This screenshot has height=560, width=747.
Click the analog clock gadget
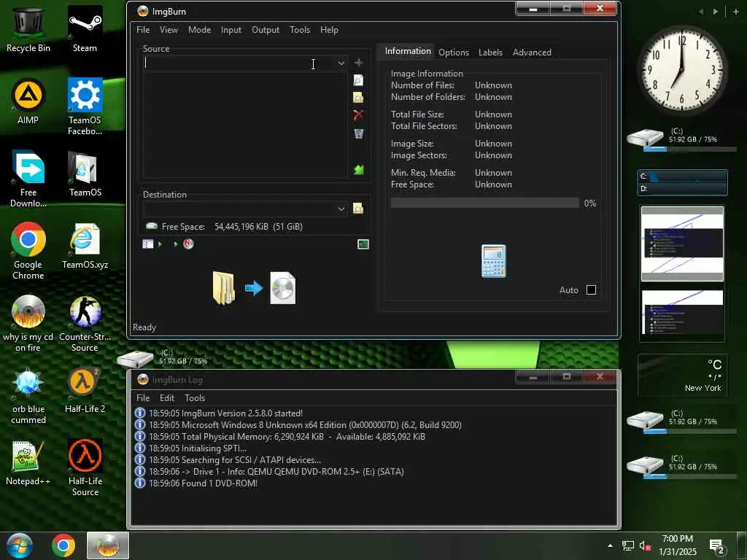point(682,69)
